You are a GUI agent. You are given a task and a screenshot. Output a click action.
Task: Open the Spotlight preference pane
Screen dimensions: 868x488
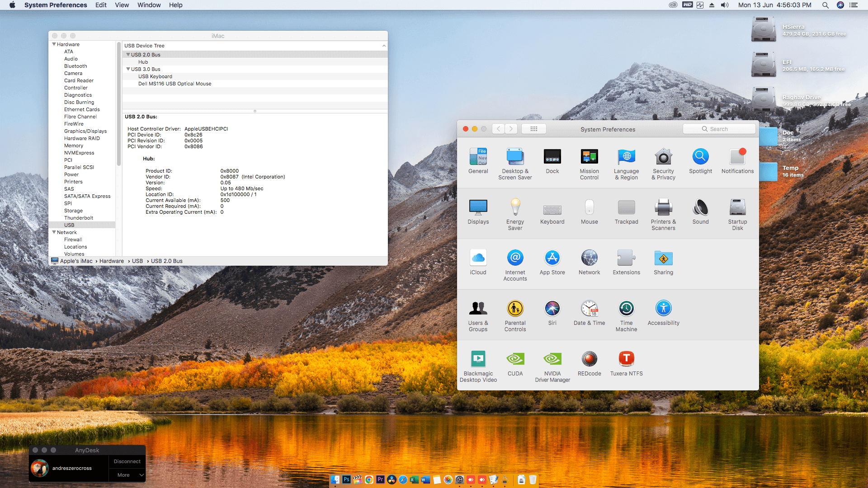tap(700, 161)
